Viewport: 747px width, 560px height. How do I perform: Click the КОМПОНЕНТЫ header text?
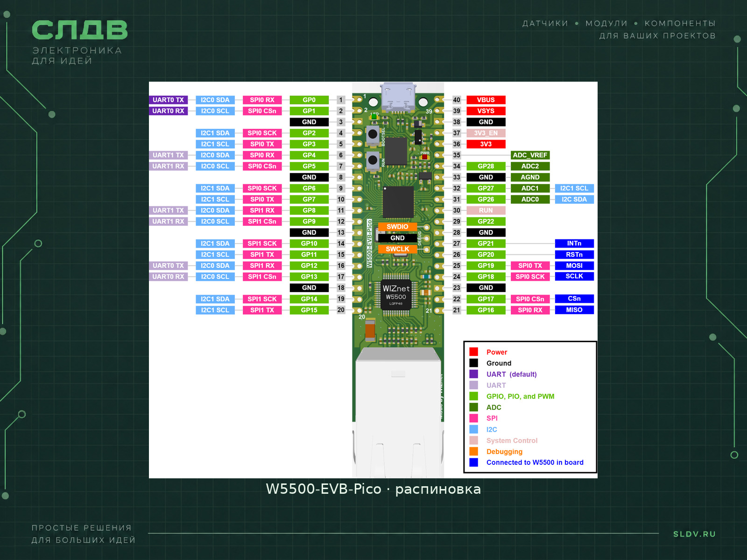pyautogui.click(x=680, y=23)
